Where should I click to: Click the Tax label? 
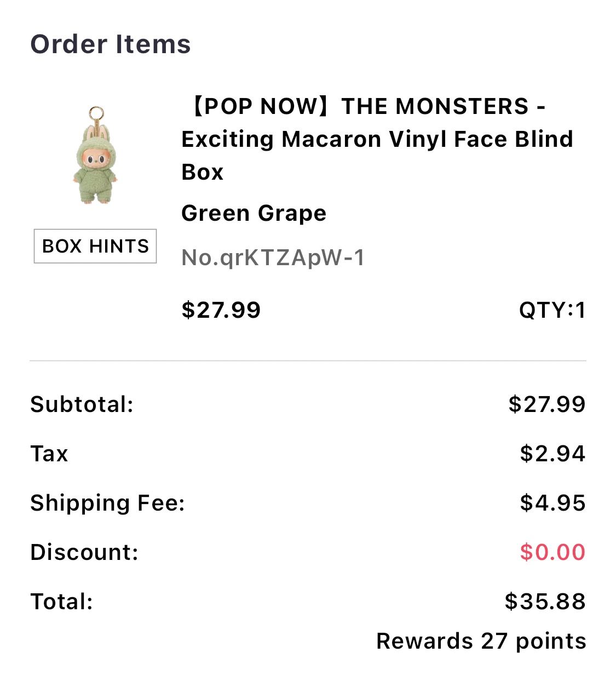point(49,454)
